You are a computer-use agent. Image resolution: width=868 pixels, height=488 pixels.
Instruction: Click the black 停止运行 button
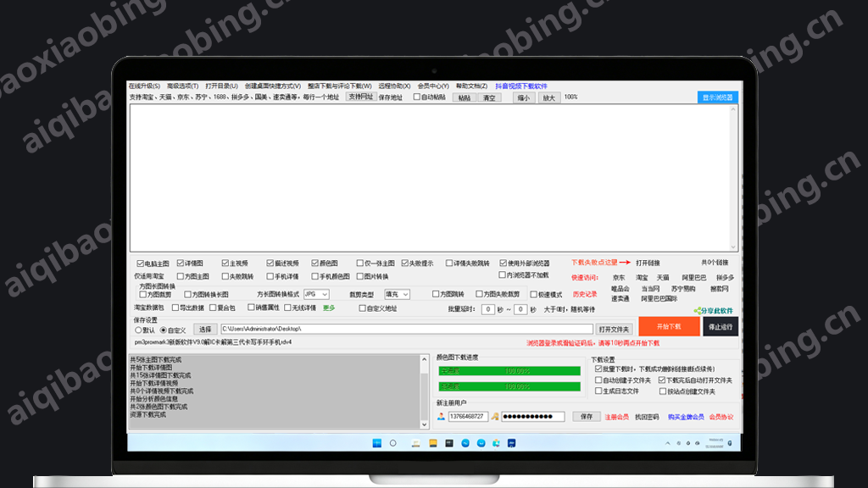click(x=721, y=327)
